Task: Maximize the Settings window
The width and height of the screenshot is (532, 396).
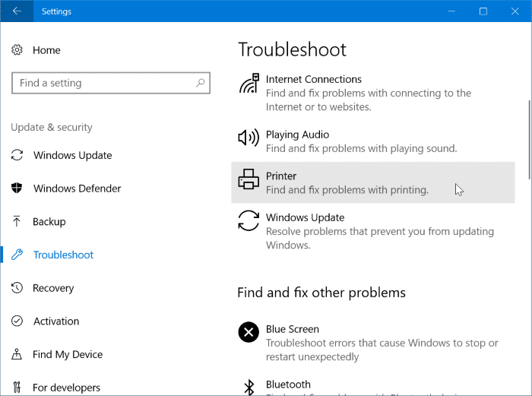Action: (x=483, y=11)
